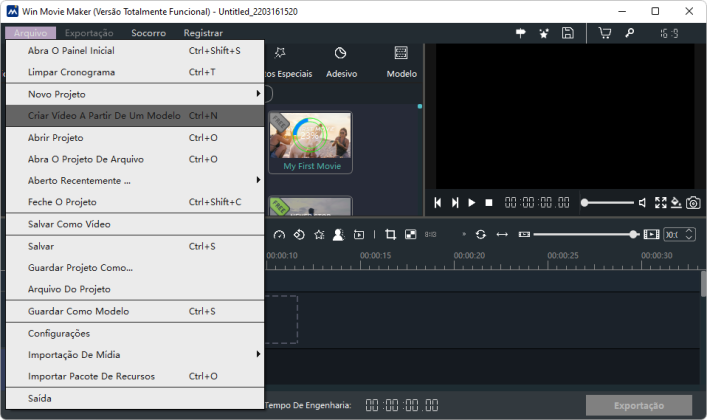Click the Exportação button at bottom
The width and height of the screenshot is (707, 420).
pyautogui.click(x=639, y=405)
